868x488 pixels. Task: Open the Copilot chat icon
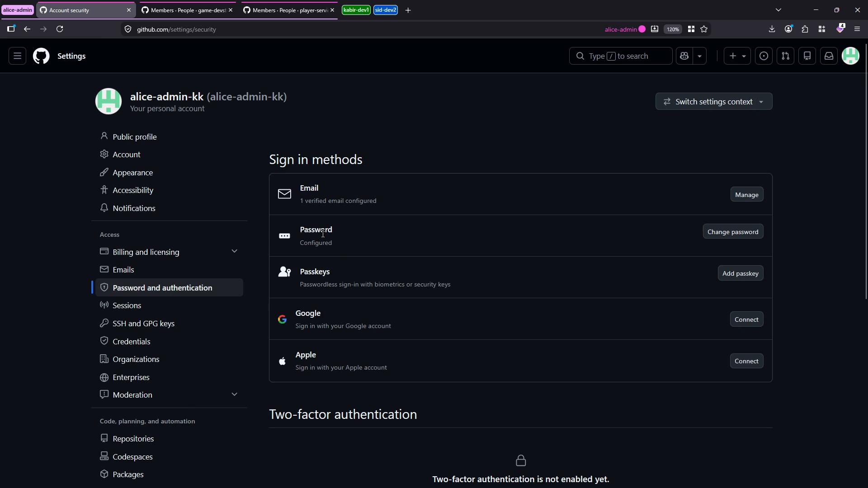[684, 56]
